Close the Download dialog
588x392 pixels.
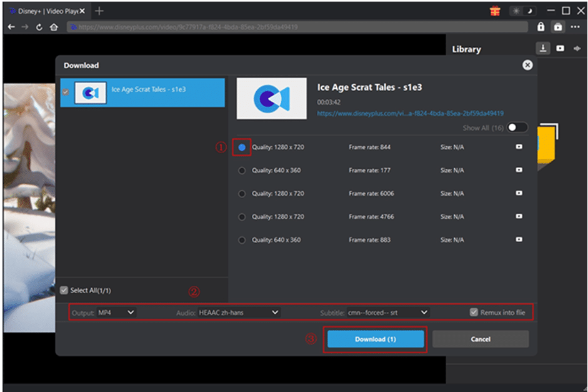pyautogui.click(x=527, y=65)
